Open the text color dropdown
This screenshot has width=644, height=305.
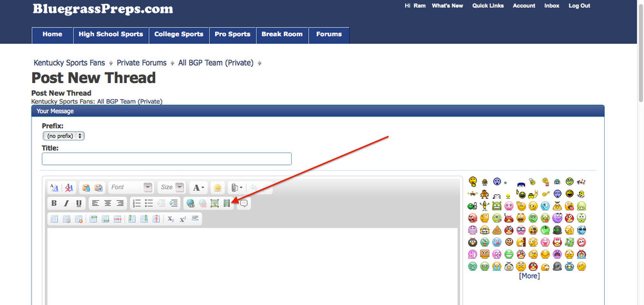[x=199, y=188]
